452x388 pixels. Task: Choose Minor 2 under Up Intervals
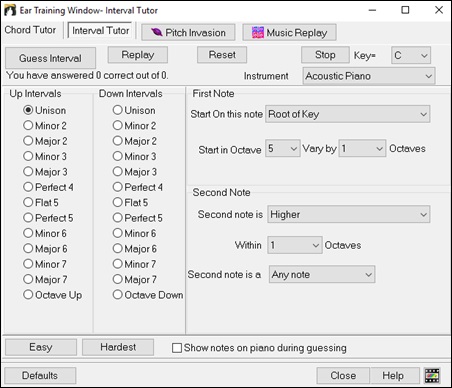45,126
